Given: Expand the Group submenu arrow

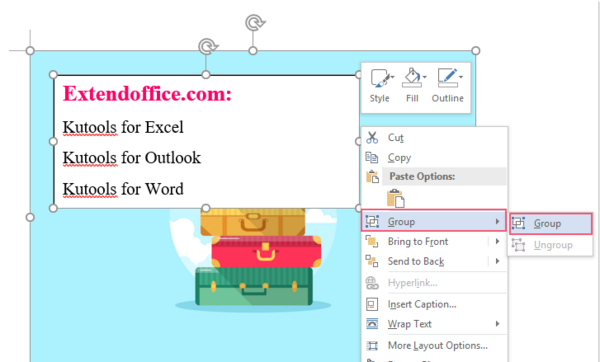Looking at the screenshot, I should tap(497, 222).
